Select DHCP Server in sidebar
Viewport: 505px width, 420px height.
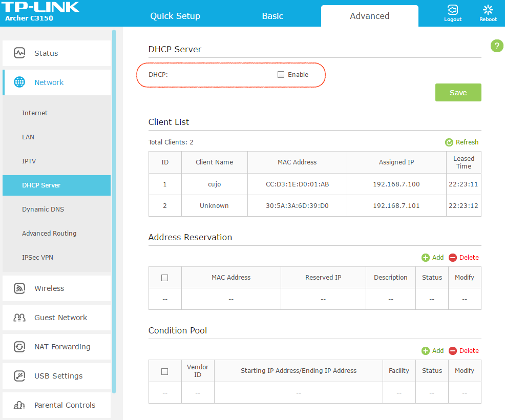pyautogui.click(x=56, y=185)
